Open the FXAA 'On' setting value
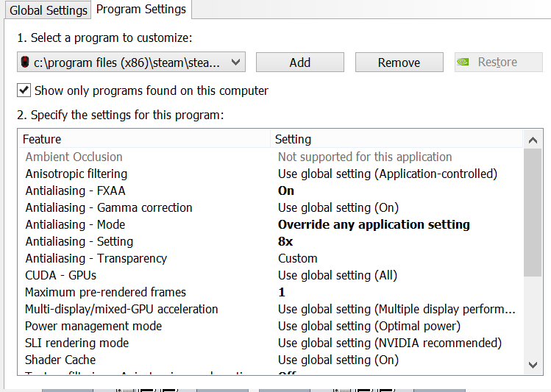This screenshot has height=392, width=551. 286,190
